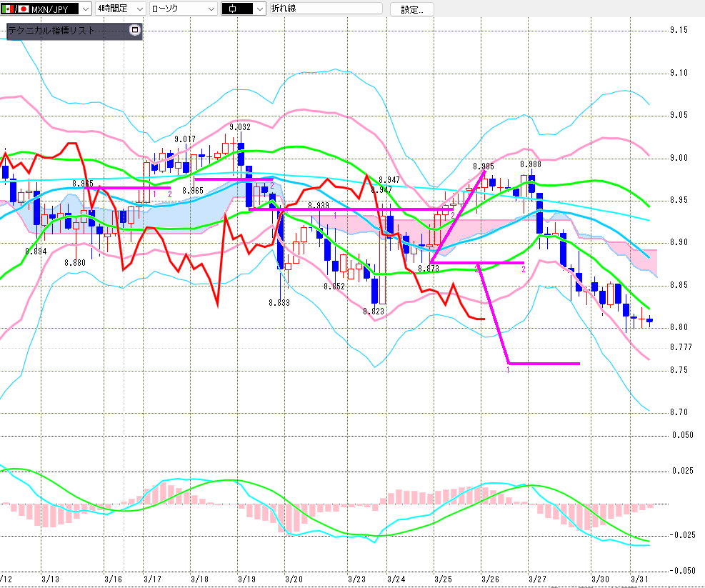Image resolution: width=705 pixels, height=588 pixels.
Task: Click the Mexico flag icon
Action: click(x=8, y=9)
